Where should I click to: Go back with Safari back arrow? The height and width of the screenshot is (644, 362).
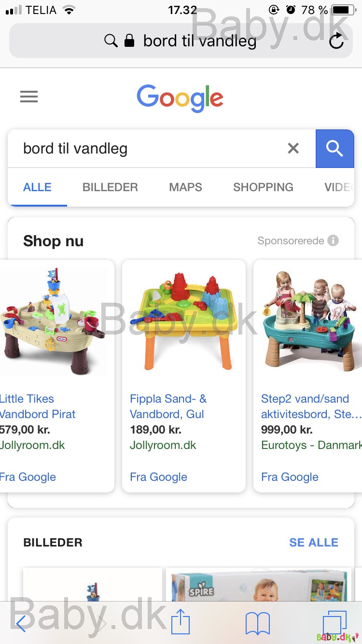pyautogui.click(x=21, y=624)
